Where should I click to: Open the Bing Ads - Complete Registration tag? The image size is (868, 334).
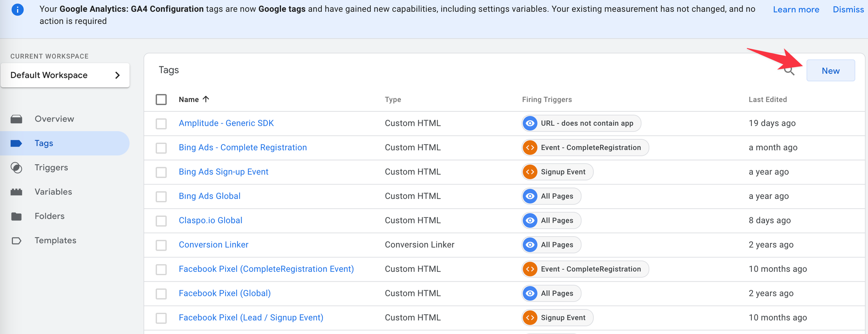point(243,147)
